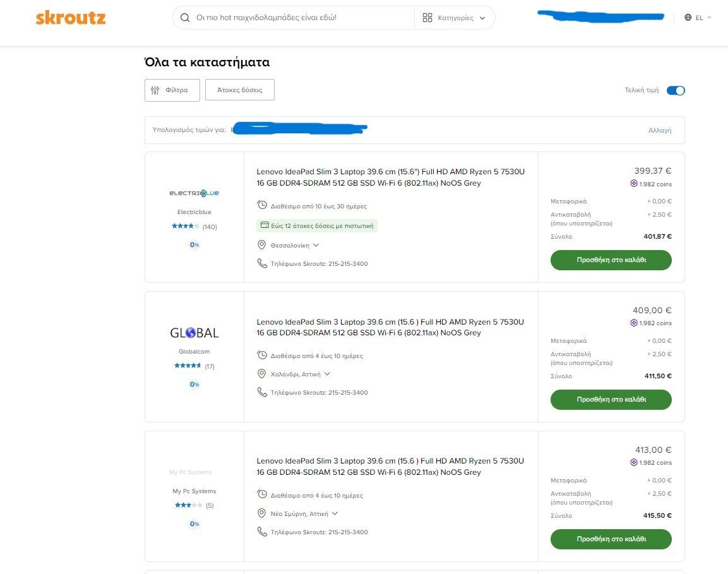
Task: Open the Globalcom shop name link
Action: (194, 352)
